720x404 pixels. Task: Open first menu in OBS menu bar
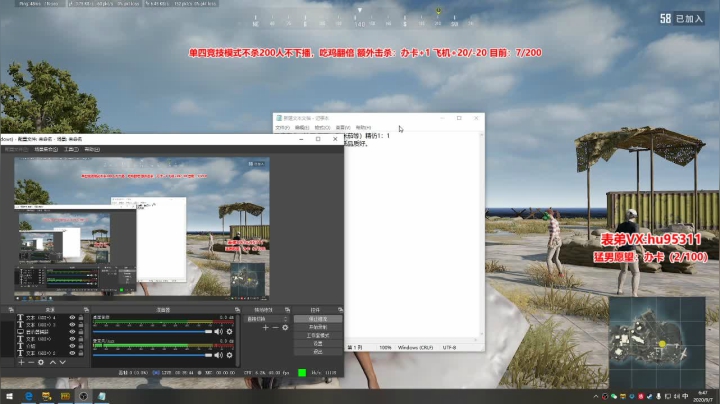(16, 149)
